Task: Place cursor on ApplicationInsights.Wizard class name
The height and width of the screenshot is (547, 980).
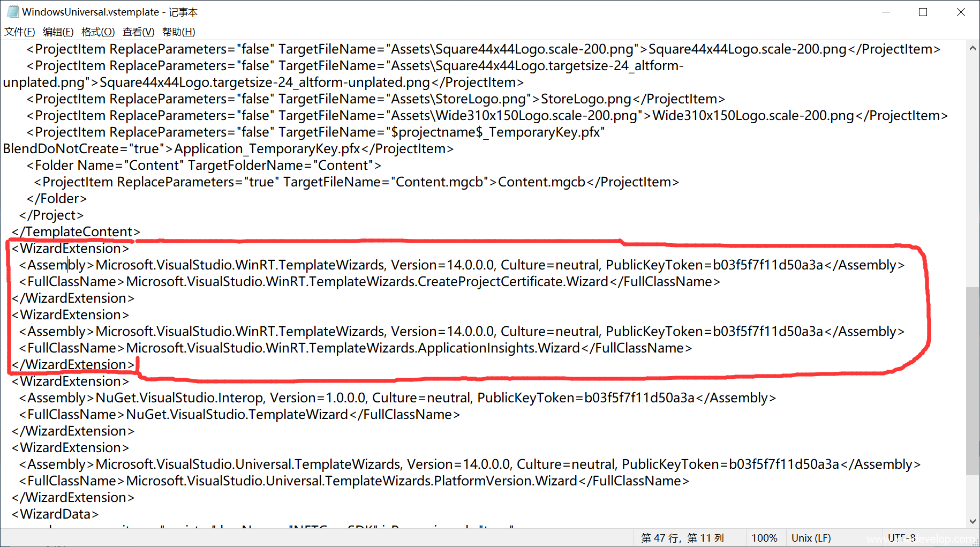Action: (498, 348)
